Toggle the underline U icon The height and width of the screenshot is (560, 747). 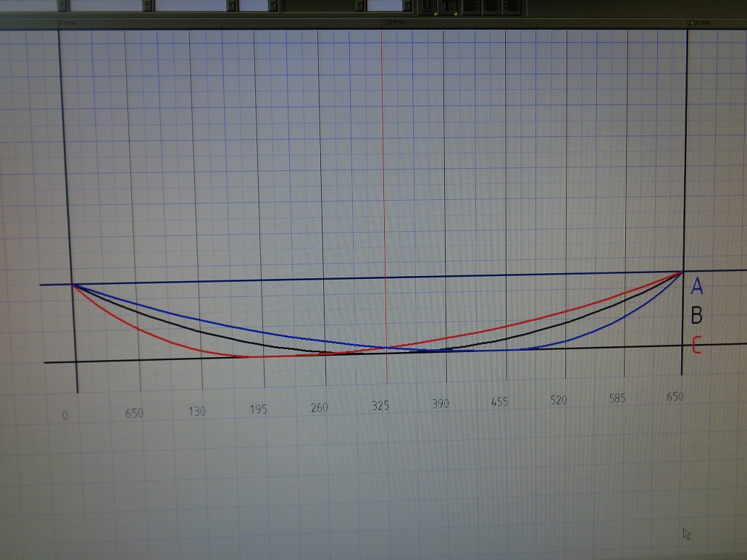pos(427,6)
